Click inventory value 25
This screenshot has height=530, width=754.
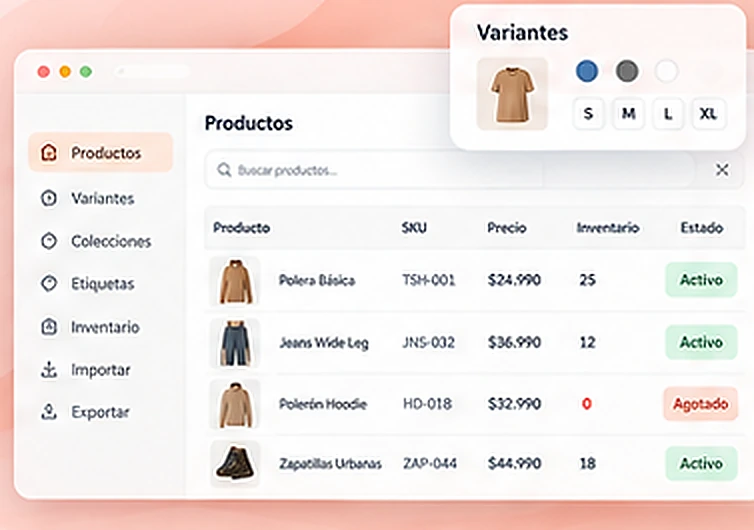click(588, 280)
